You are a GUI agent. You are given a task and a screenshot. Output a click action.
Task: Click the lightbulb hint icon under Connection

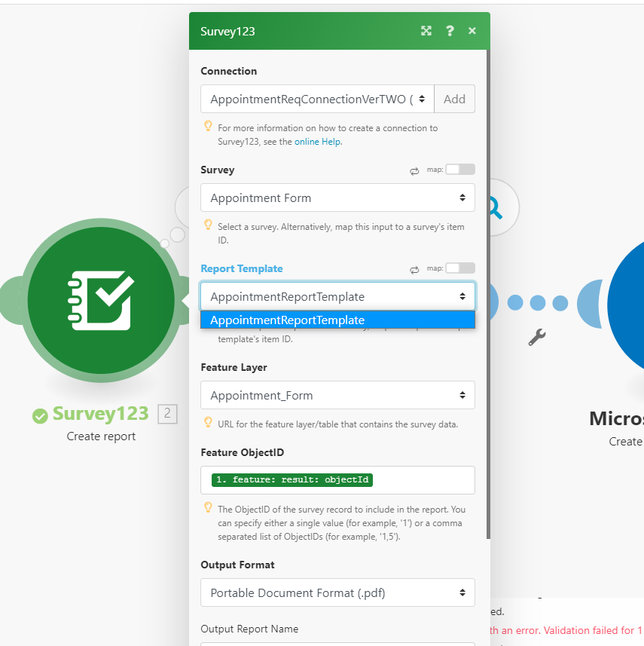coord(209,126)
